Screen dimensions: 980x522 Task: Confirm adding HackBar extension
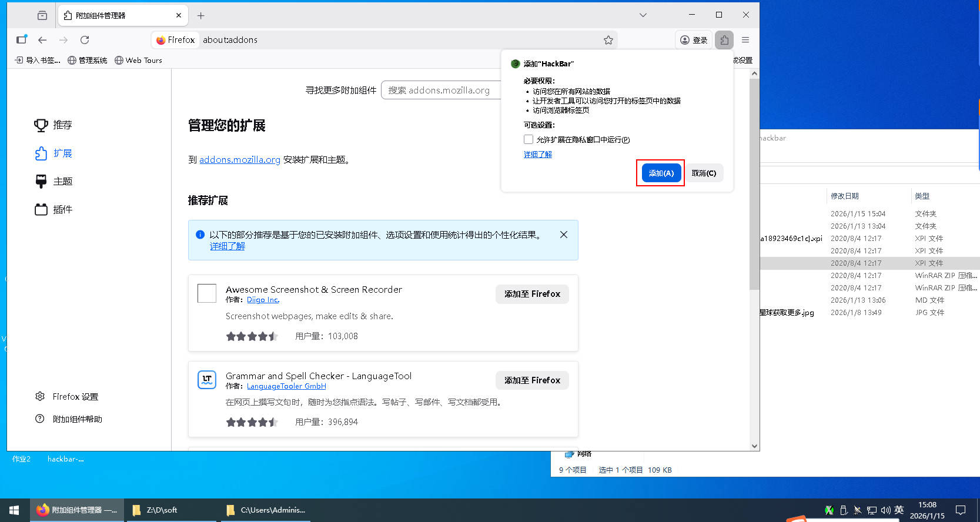click(661, 173)
